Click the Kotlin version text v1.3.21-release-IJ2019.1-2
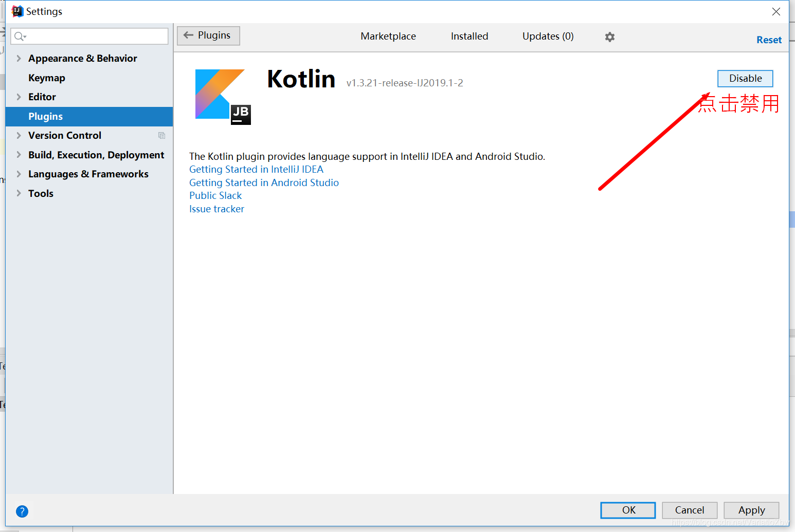 pyautogui.click(x=405, y=83)
